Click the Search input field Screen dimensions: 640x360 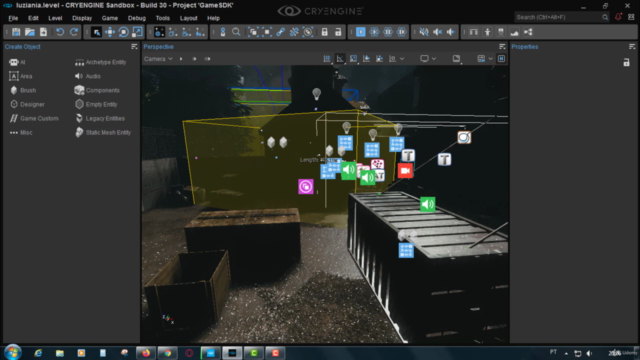562,17
